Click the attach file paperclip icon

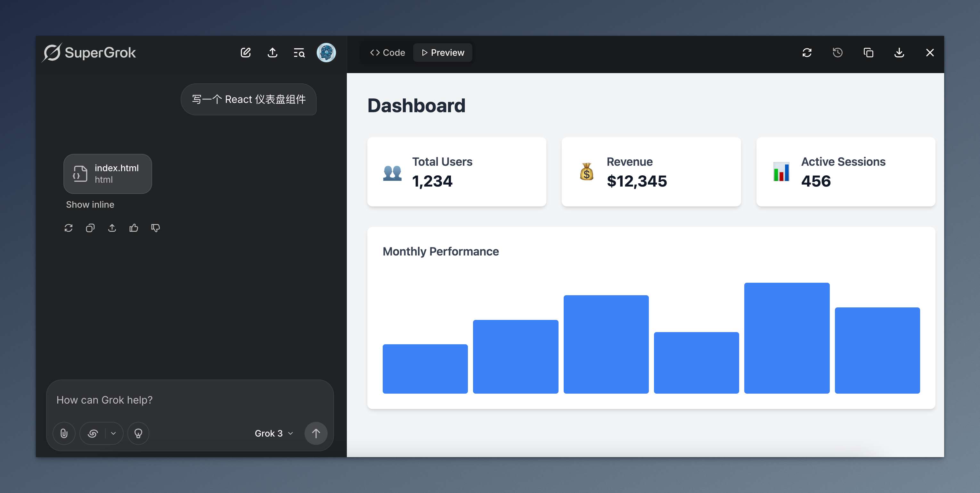click(64, 433)
